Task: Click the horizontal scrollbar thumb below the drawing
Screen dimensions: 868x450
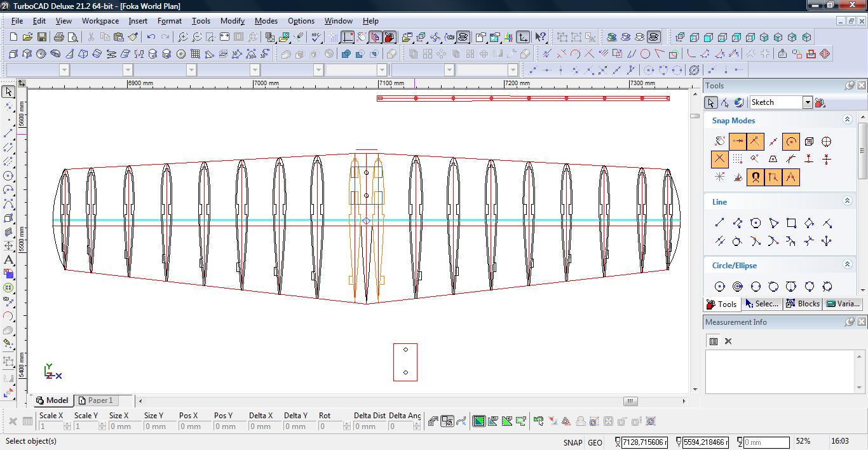Action: click(x=630, y=401)
